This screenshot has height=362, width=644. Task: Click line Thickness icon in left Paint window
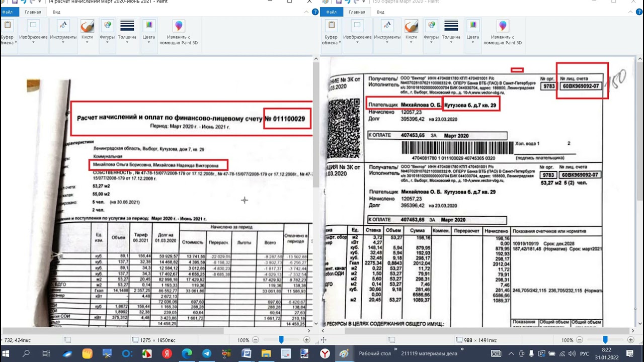127,25
